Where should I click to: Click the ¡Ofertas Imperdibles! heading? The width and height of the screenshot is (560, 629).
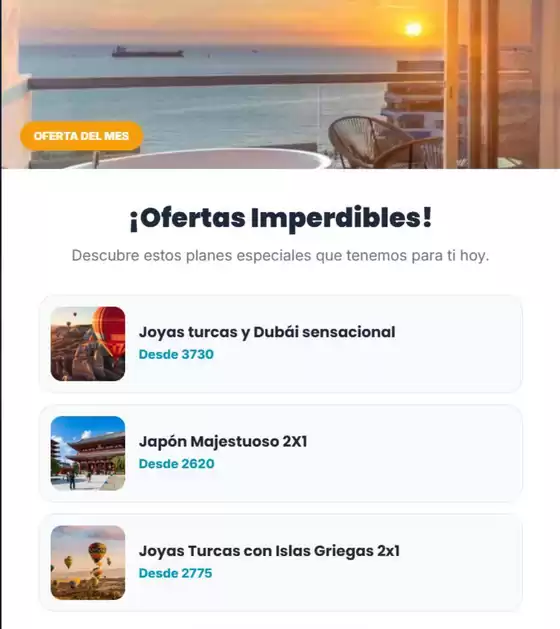280,218
